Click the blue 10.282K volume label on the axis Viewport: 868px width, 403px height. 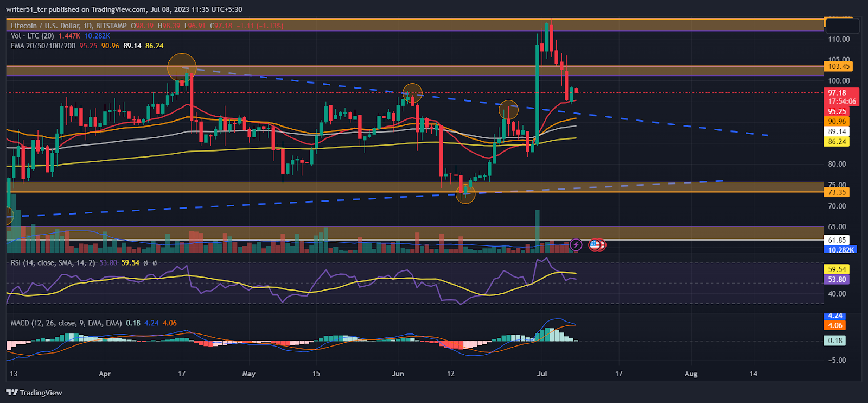(x=840, y=250)
